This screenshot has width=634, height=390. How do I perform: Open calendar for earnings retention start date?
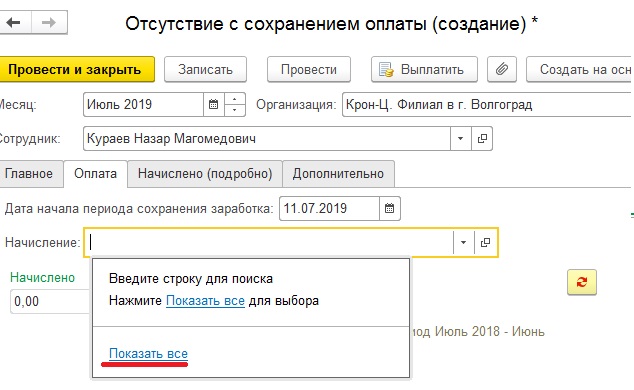coord(389,209)
